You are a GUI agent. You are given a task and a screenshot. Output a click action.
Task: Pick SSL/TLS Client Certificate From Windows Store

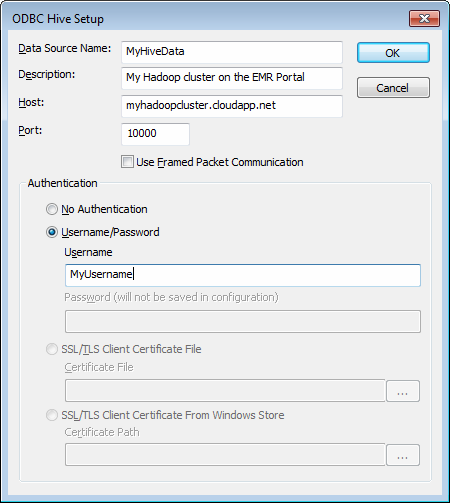click(x=52, y=415)
